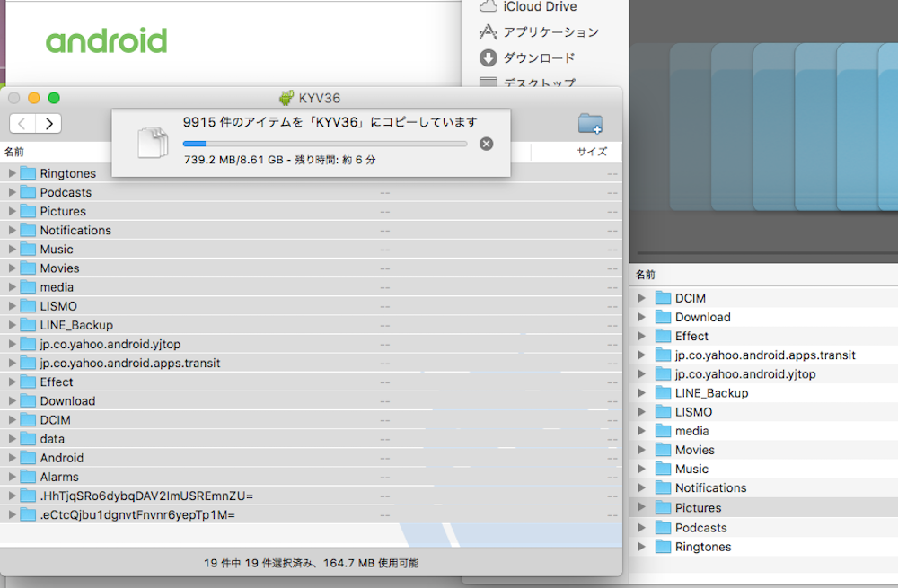Go back with the left arrow button
This screenshot has height=588, width=898.
click(22, 124)
